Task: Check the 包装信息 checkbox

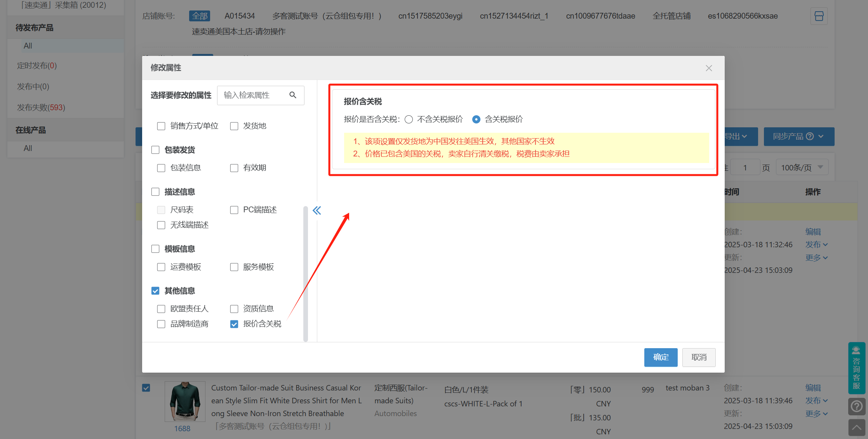Action: pyautogui.click(x=161, y=168)
